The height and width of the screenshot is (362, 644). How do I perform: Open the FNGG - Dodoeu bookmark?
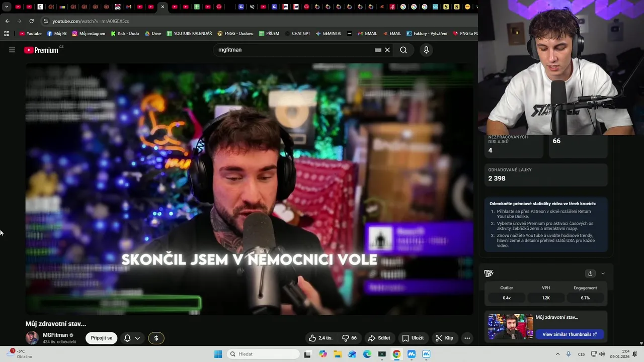[x=235, y=34]
